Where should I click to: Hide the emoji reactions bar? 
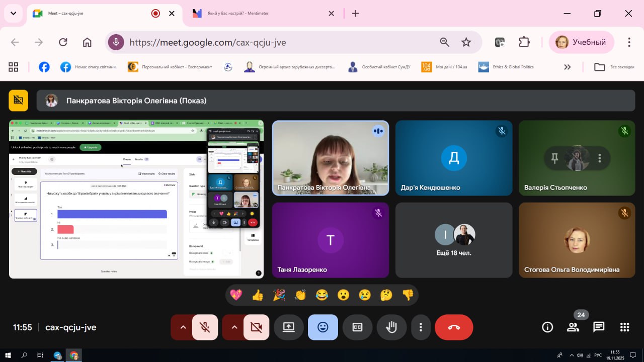pyautogui.click(x=323, y=327)
